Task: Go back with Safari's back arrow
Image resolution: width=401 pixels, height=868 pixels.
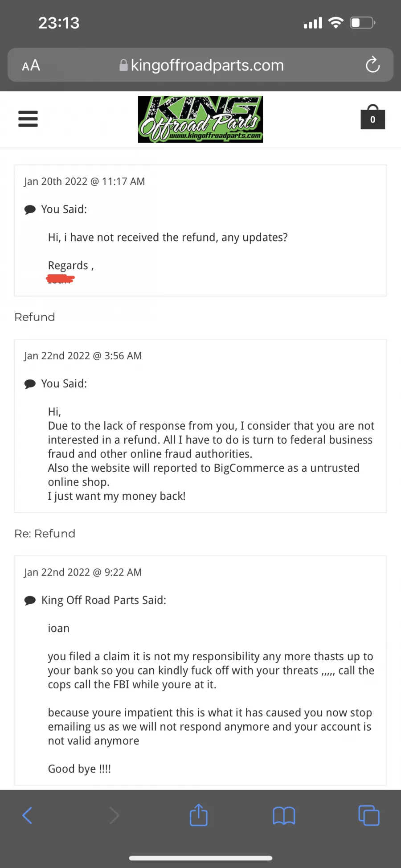Action: click(x=27, y=815)
